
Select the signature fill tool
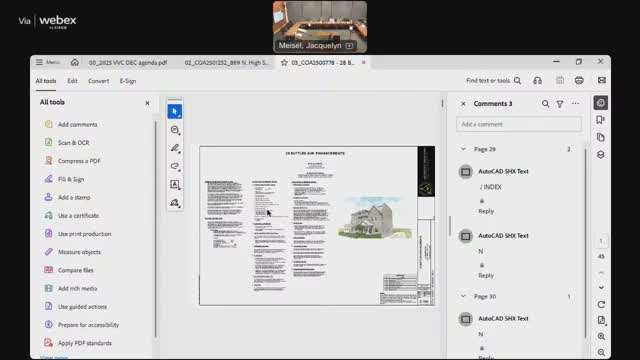[175, 202]
